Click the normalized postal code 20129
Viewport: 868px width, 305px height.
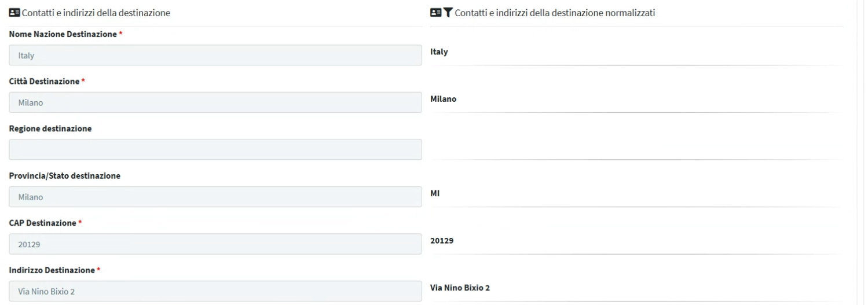[x=442, y=241]
